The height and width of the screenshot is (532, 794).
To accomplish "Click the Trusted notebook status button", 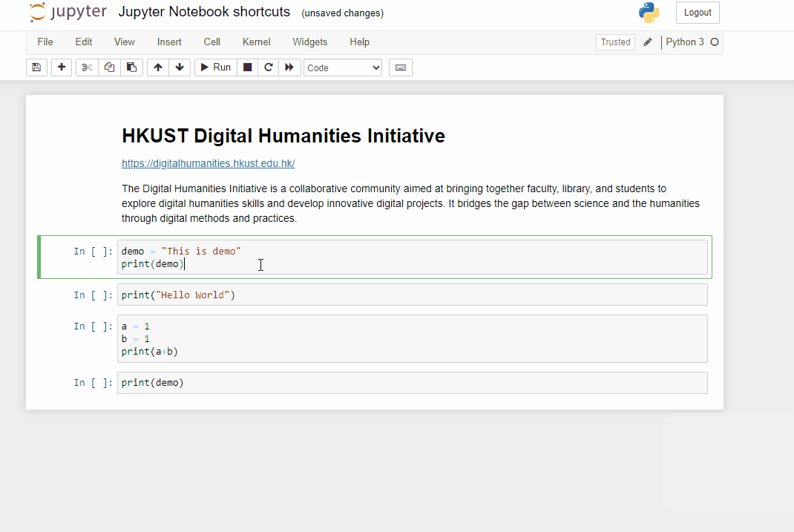I will [615, 42].
